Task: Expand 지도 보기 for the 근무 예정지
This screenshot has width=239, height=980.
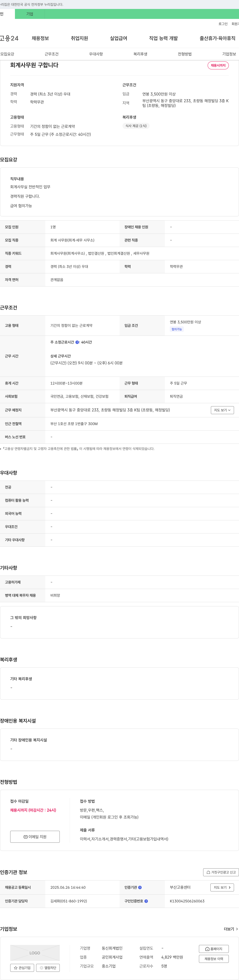Action: pyautogui.click(x=222, y=410)
